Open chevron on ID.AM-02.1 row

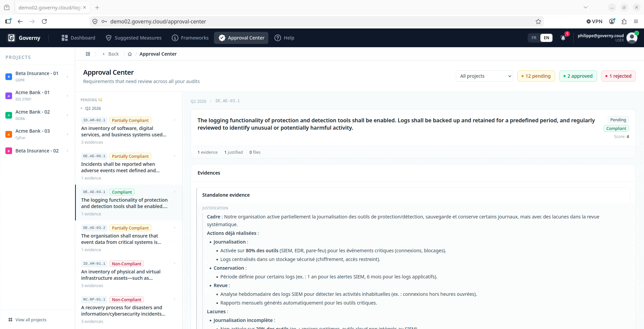(174, 120)
